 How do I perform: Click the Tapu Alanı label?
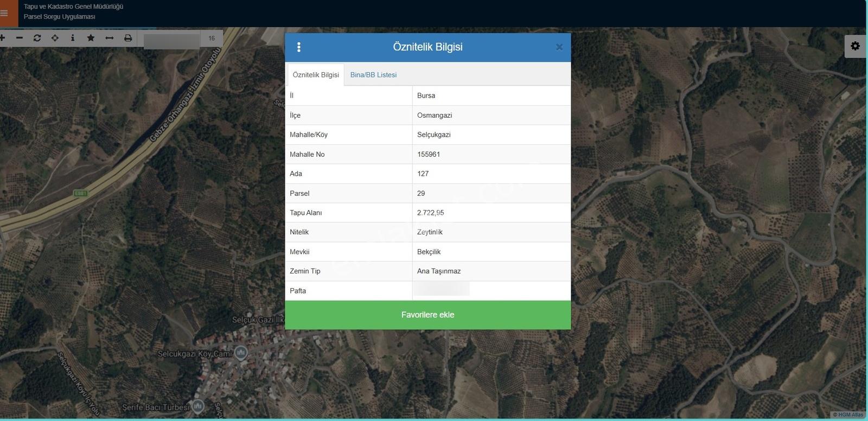305,213
